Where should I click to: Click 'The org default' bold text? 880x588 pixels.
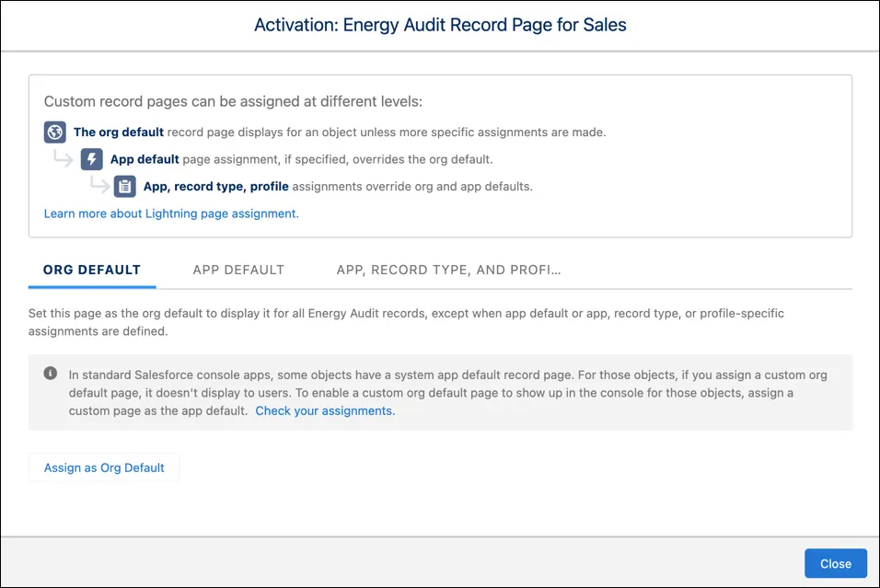click(x=119, y=133)
